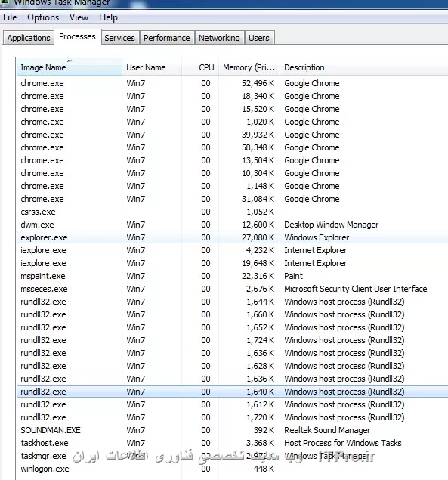This screenshot has height=480, width=448.
Task: Select the taskmgr.exe process
Action: coord(233,456)
